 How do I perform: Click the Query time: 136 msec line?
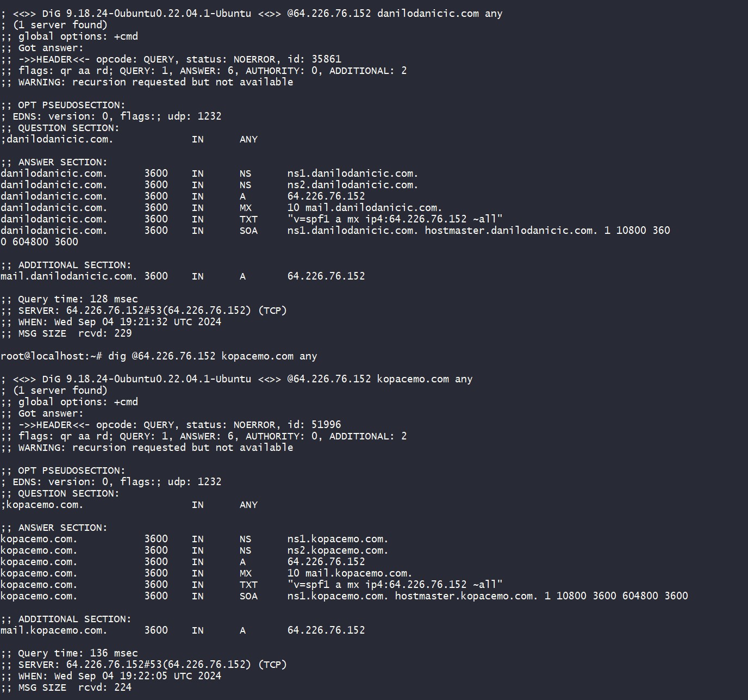click(69, 653)
